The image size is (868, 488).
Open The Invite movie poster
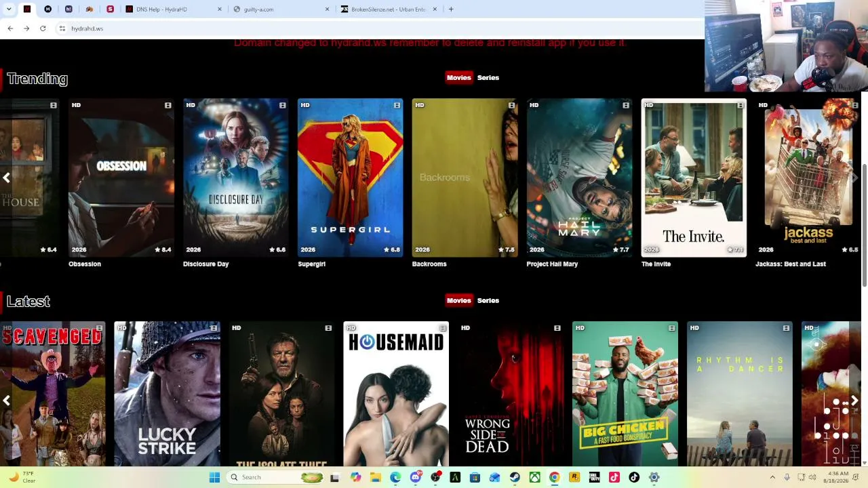coord(694,178)
